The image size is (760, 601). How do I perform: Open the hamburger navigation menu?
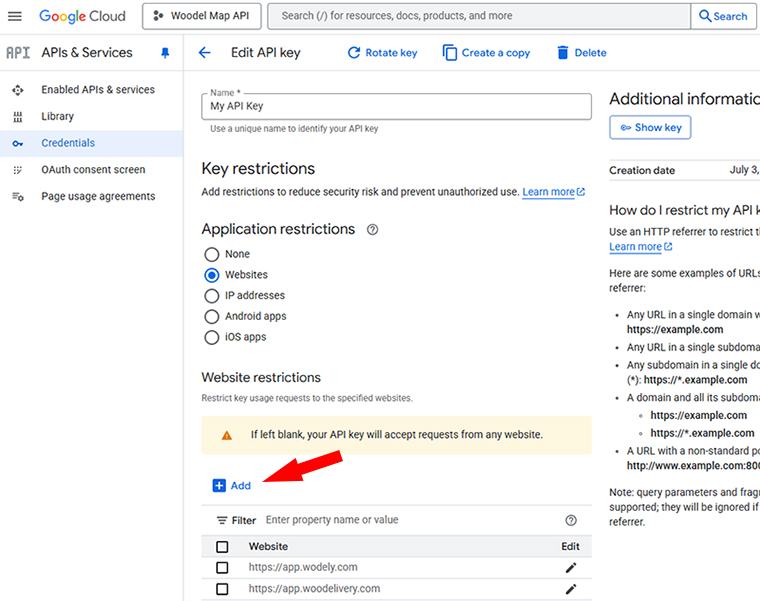click(x=15, y=16)
